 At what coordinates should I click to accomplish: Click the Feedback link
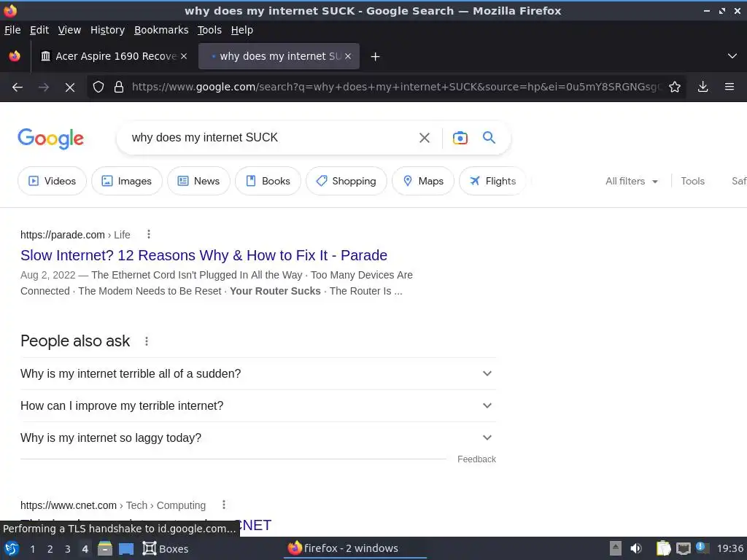[x=477, y=459]
